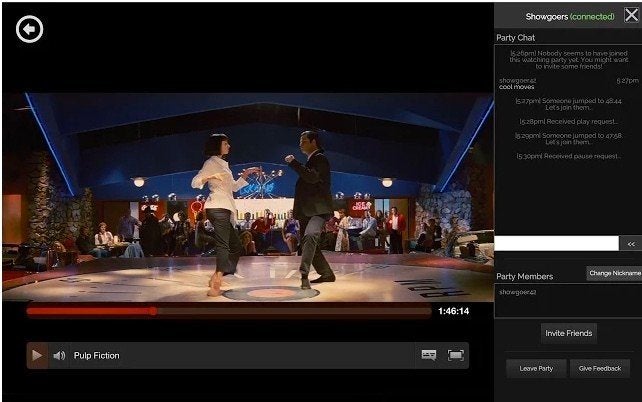The height and width of the screenshot is (402, 642).
Task: Click the video frame to toggle playback
Action: point(248,197)
